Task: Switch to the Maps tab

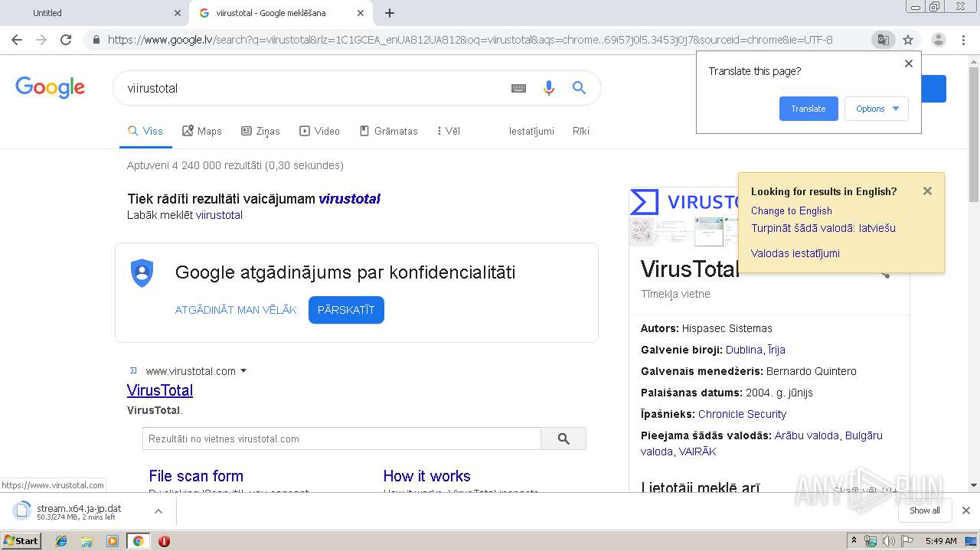Action: click(x=202, y=131)
